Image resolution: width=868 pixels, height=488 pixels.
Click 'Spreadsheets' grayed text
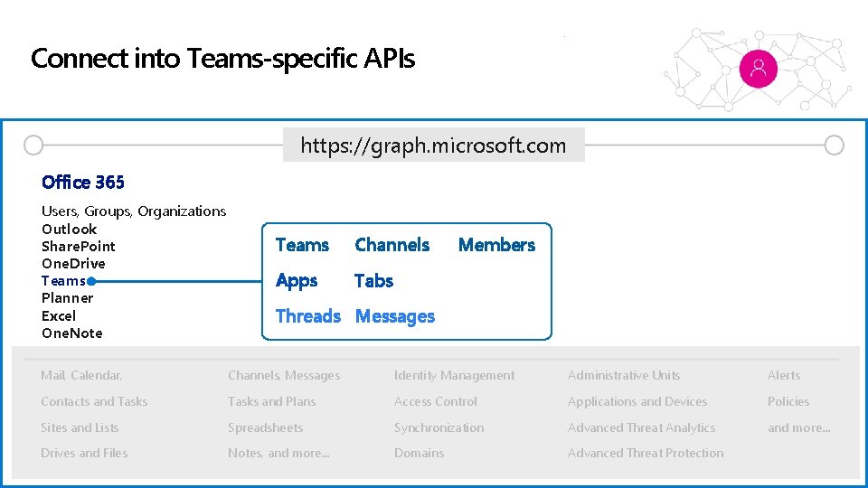click(265, 428)
